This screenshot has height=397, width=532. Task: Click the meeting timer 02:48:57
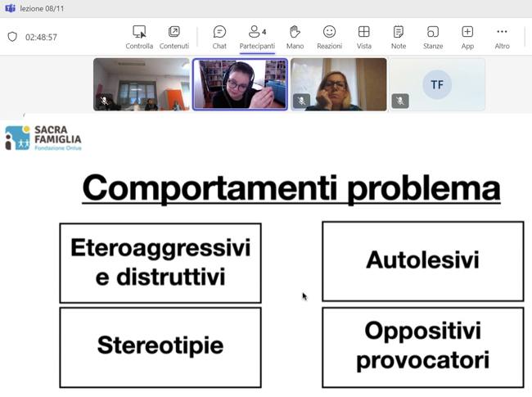(x=41, y=37)
